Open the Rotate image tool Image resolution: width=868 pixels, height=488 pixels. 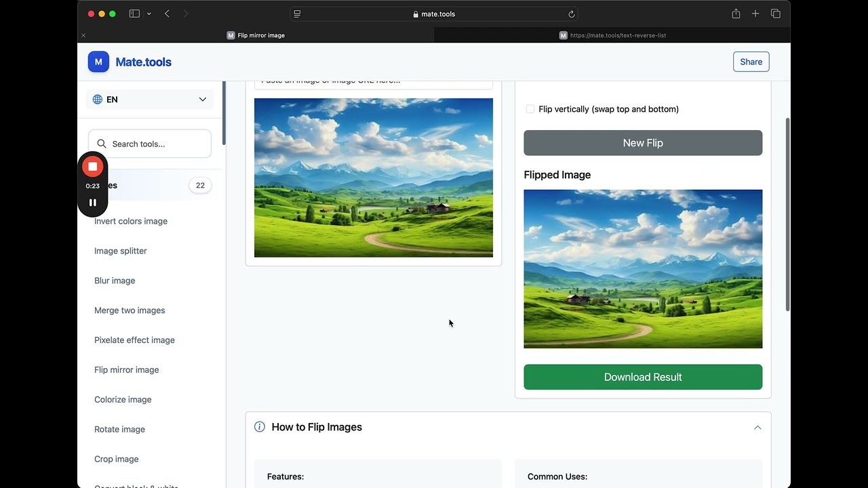coord(119,430)
